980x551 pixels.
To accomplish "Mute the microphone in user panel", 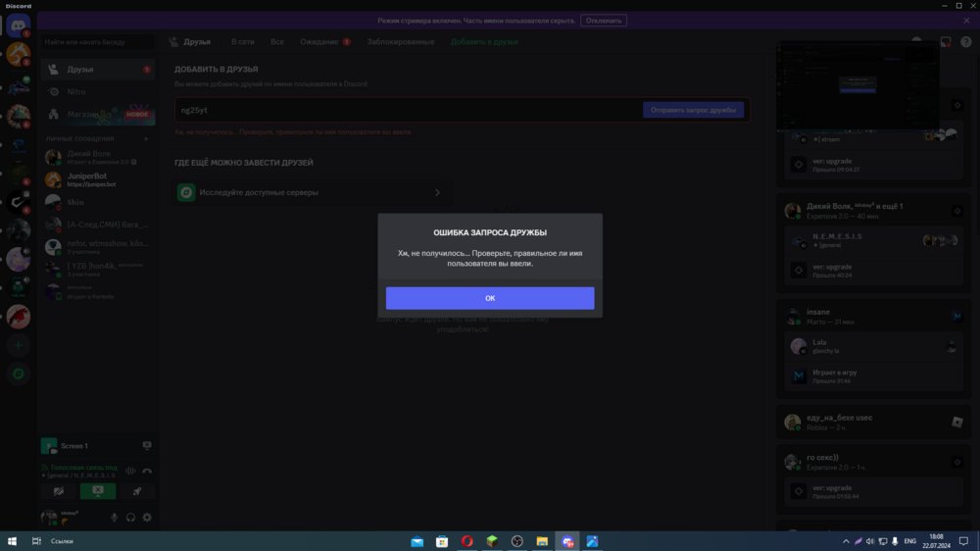I will (x=114, y=518).
